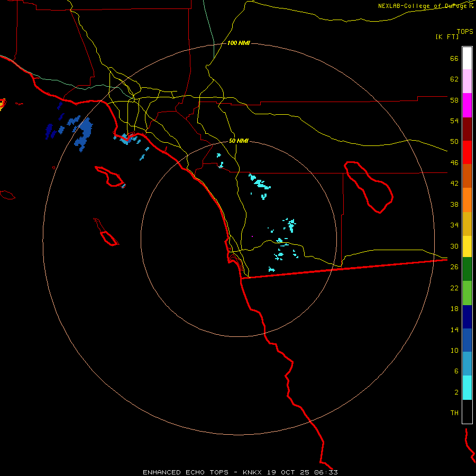476x476 pixels.
Task: Click the white swatch in the tops legend
Action: pyautogui.click(x=467, y=58)
